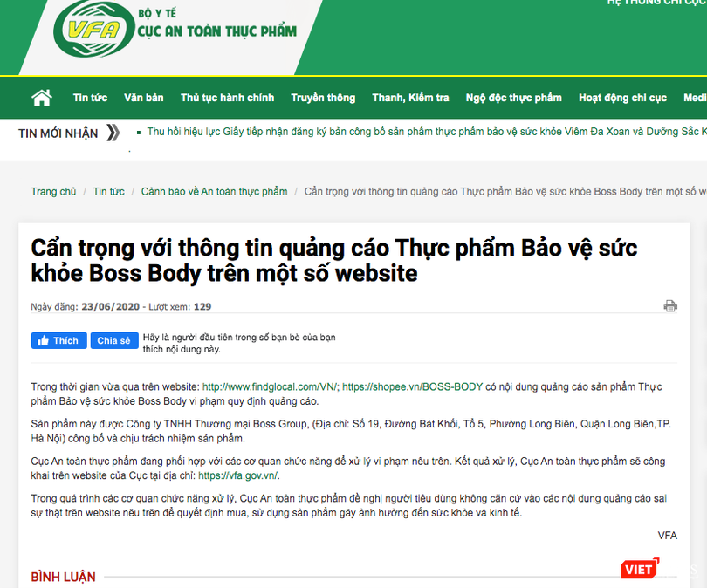Image resolution: width=707 pixels, height=588 pixels.
Task: Select the Truyền thông menu item
Action: tap(323, 98)
